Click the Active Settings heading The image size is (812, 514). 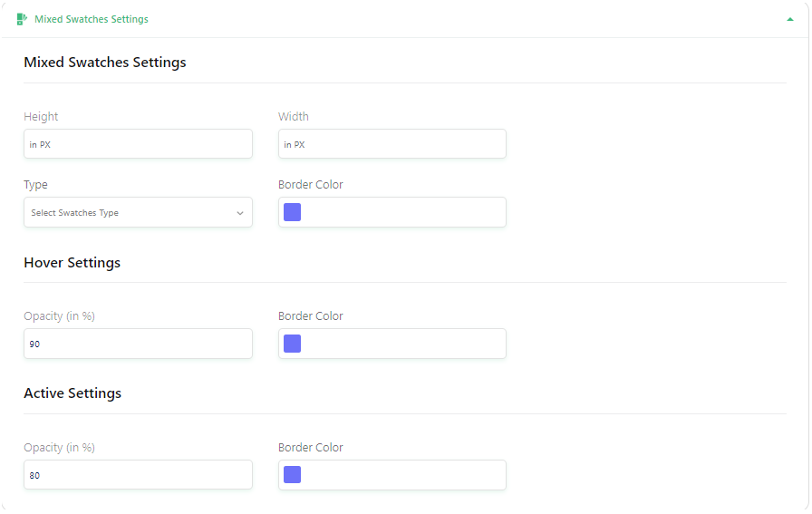pyautogui.click(x=72, y=393)
